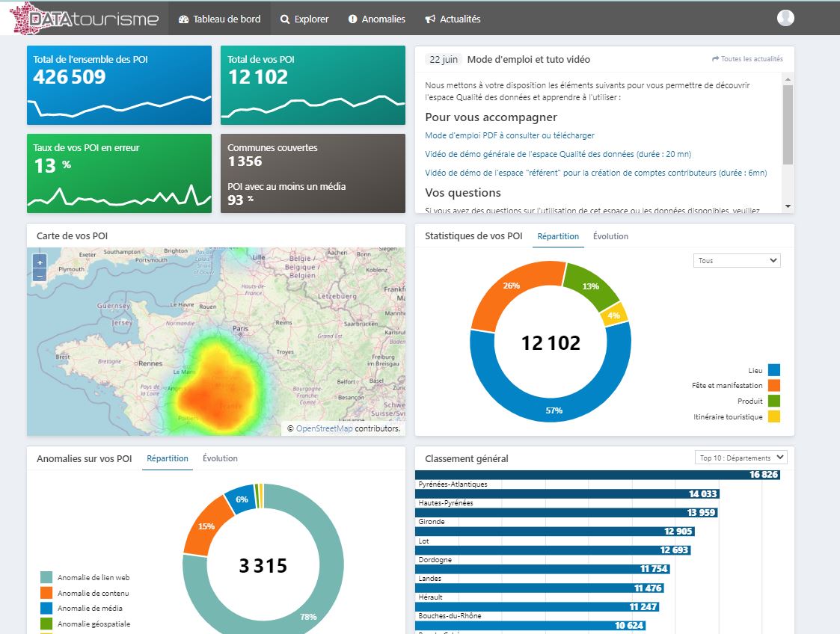Viewport: 840px width, 634px height.
Task: Click the Produit green color swatch
Action: [x=773, y=401]
